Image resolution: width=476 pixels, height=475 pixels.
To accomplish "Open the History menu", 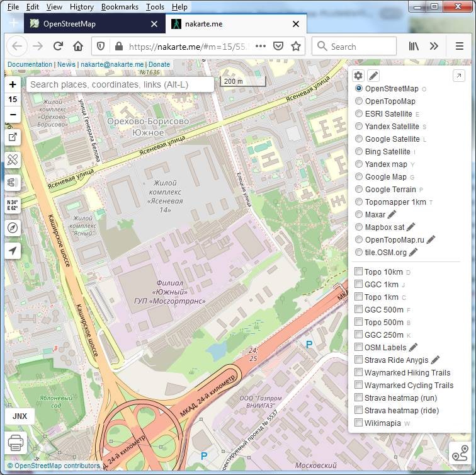I will click(82, 7).
